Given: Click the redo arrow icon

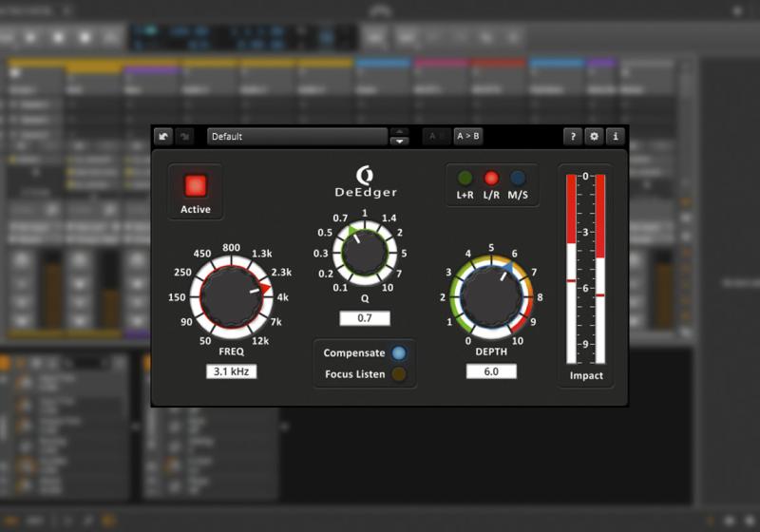Looking at the screenshot, I should click(x=185, y=137).
